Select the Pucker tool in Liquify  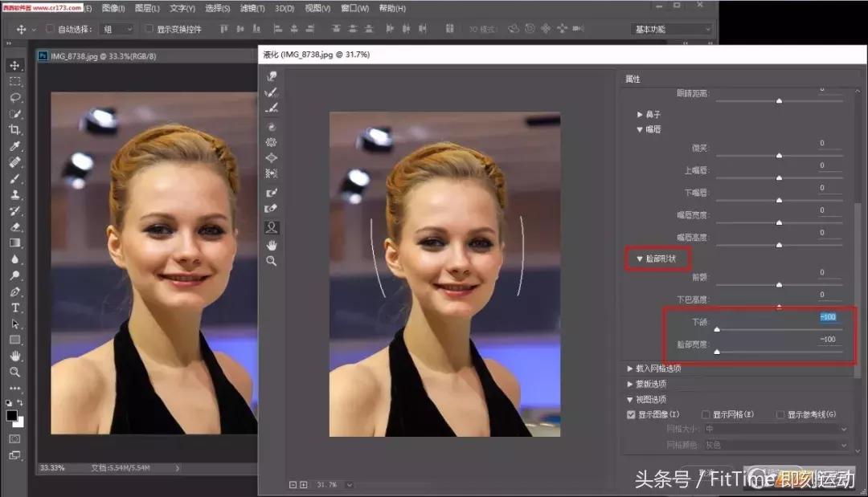[x=272, y=142]
